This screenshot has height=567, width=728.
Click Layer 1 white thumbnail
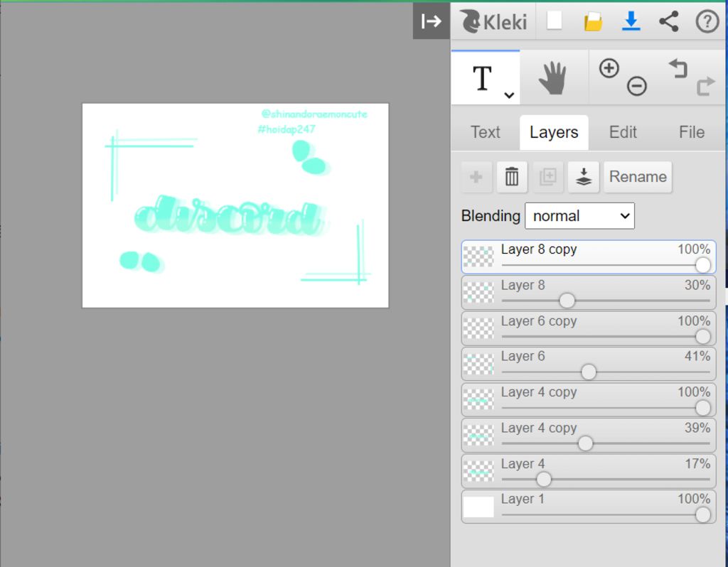pos(478,507)
